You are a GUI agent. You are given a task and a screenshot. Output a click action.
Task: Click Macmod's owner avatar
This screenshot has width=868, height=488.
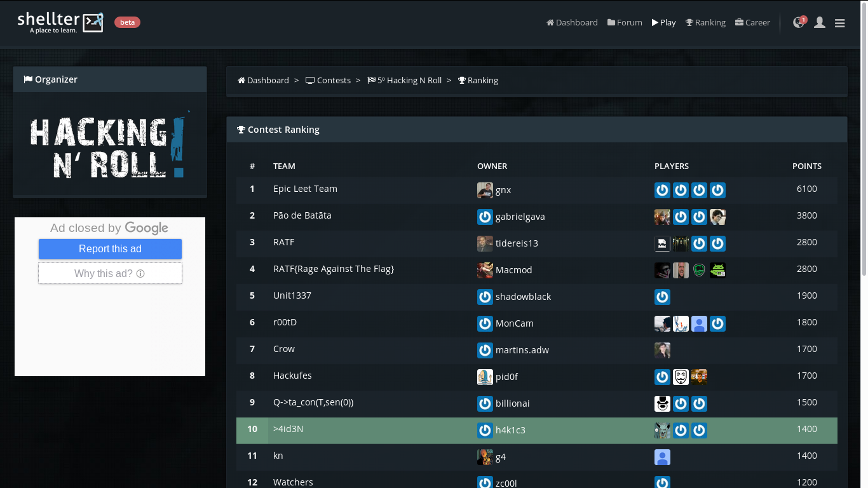[x=485, y=270]
